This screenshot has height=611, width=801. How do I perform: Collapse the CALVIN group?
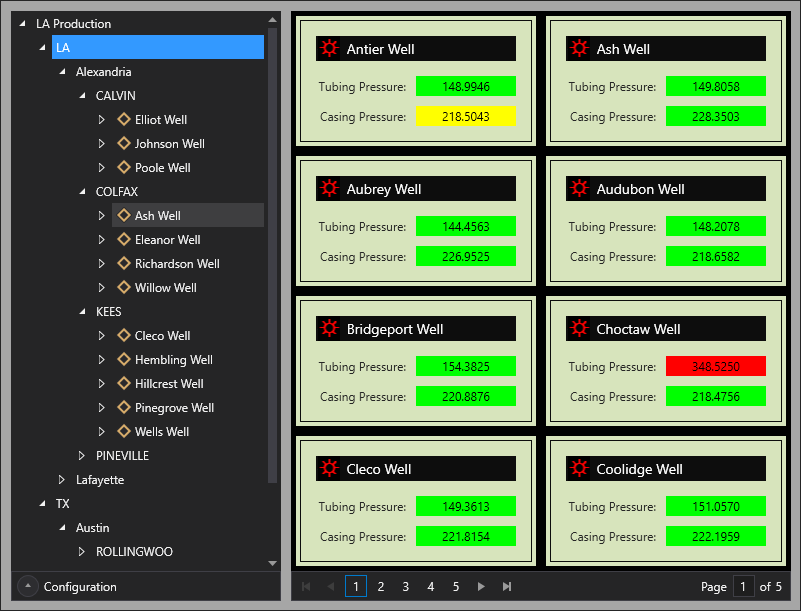[x=82, y=96]
